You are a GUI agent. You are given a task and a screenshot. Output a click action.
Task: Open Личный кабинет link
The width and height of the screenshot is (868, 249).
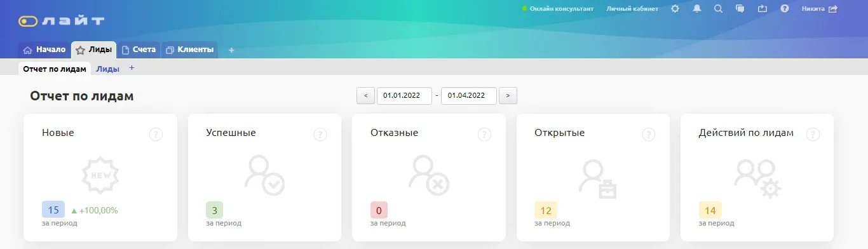click(632, 9)
